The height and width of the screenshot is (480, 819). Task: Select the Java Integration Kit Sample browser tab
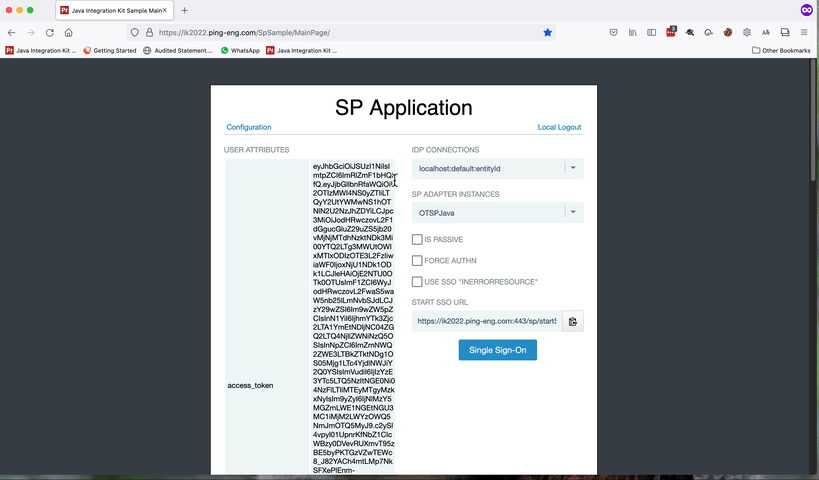114,10
